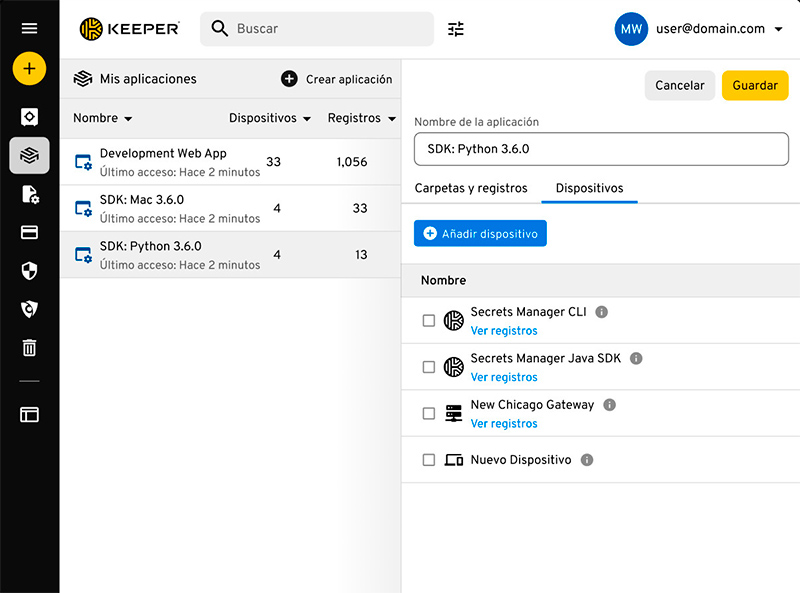
Task: Click info icon beside New Chicago Gateway
Action: (x=609, y=405)
